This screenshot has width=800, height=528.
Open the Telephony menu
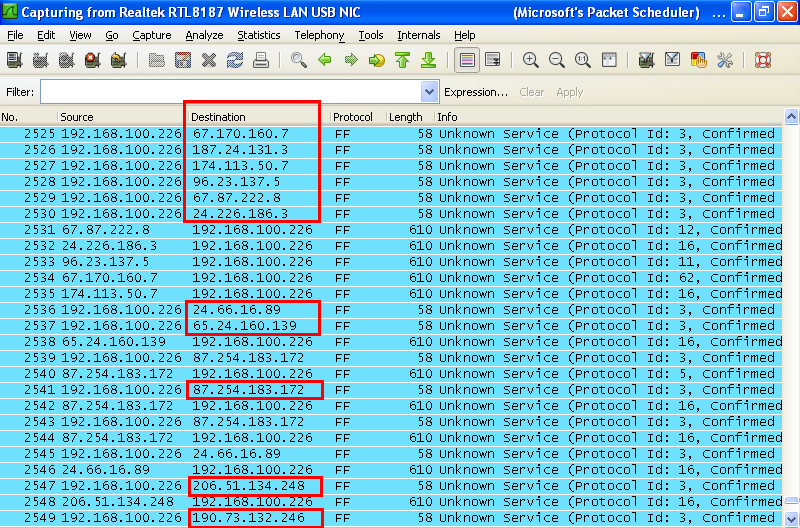coord(319,35)
